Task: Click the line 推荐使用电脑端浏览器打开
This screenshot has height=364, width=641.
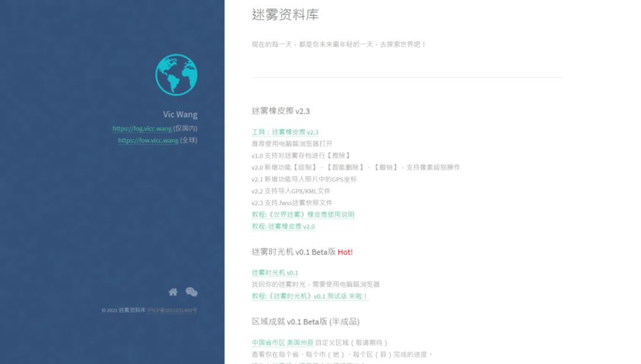Action: (x=292, y=144)
